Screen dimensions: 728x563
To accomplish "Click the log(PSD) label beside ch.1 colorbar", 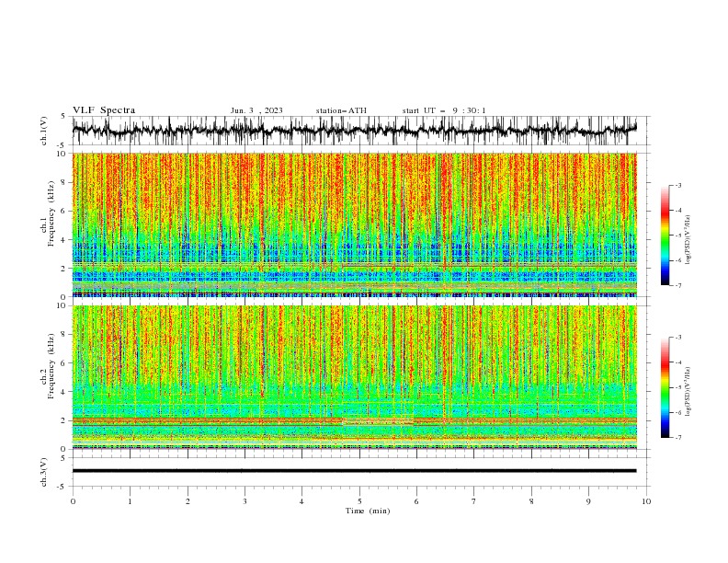I will click(688, 240).
